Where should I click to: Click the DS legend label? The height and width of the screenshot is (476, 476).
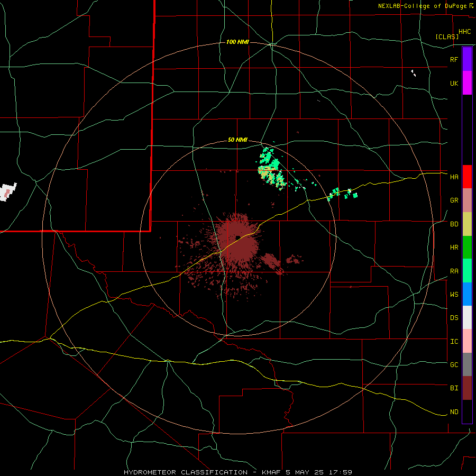click(454, 318)
